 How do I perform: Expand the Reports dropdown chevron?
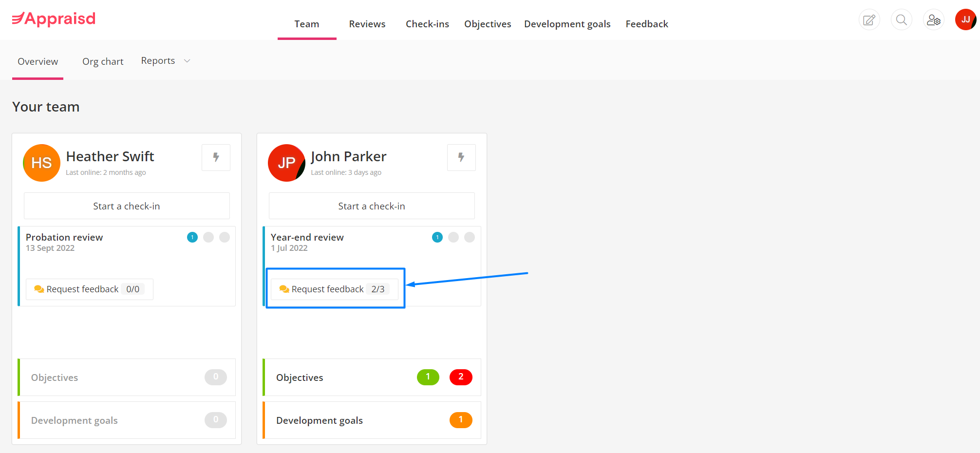[187, 61]
